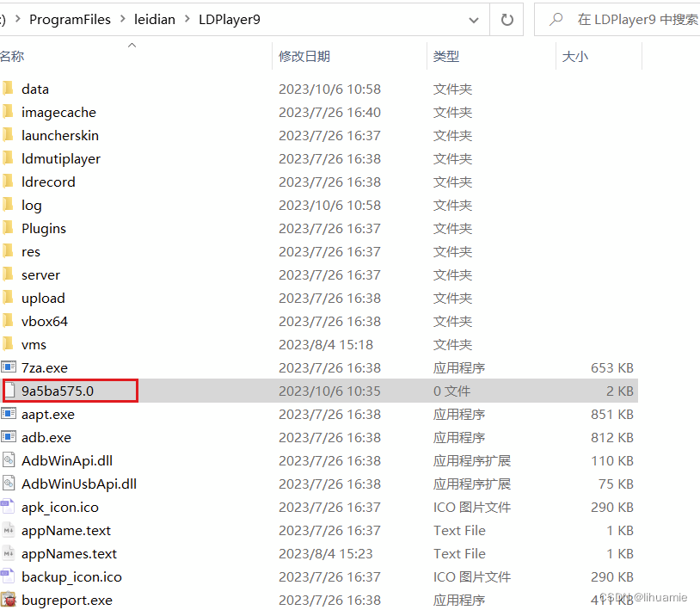
Task: Select the vms folder icon
Action: tap(8, 343)
